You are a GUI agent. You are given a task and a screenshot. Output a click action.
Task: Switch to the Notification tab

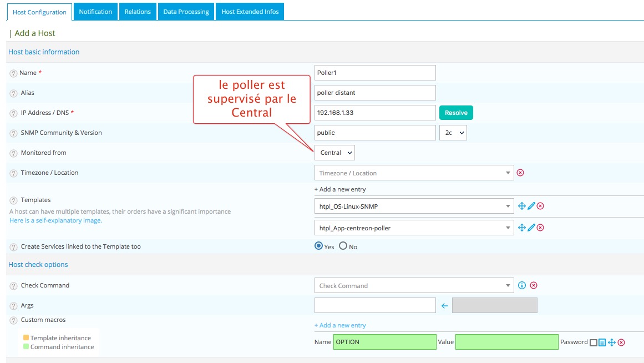(x=95, y=12)
